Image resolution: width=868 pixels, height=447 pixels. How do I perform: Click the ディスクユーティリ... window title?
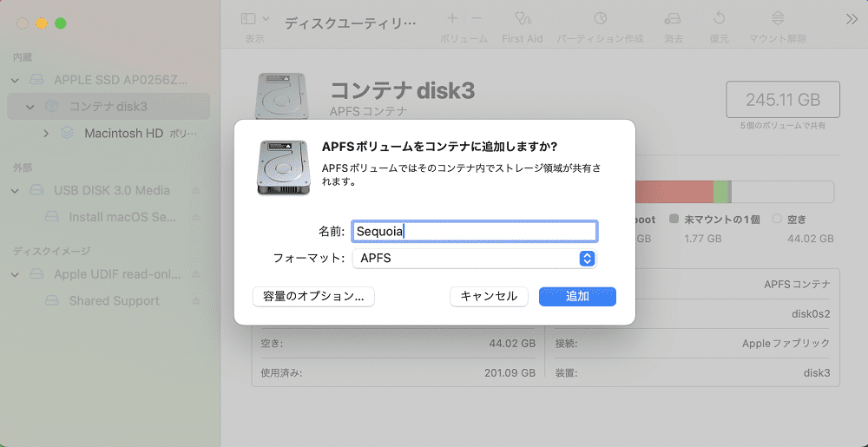349,23
